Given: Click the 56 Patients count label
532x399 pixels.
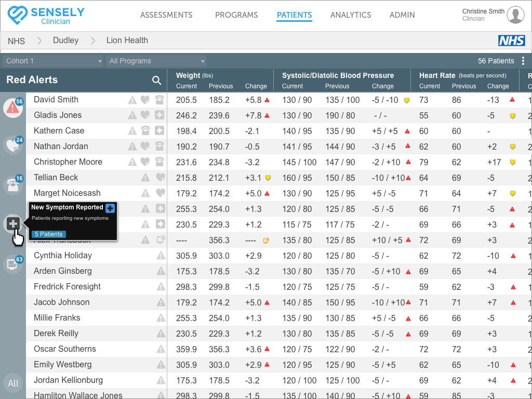Looking at the screenshot, I should pyautogui.click(x=496, y=61).
